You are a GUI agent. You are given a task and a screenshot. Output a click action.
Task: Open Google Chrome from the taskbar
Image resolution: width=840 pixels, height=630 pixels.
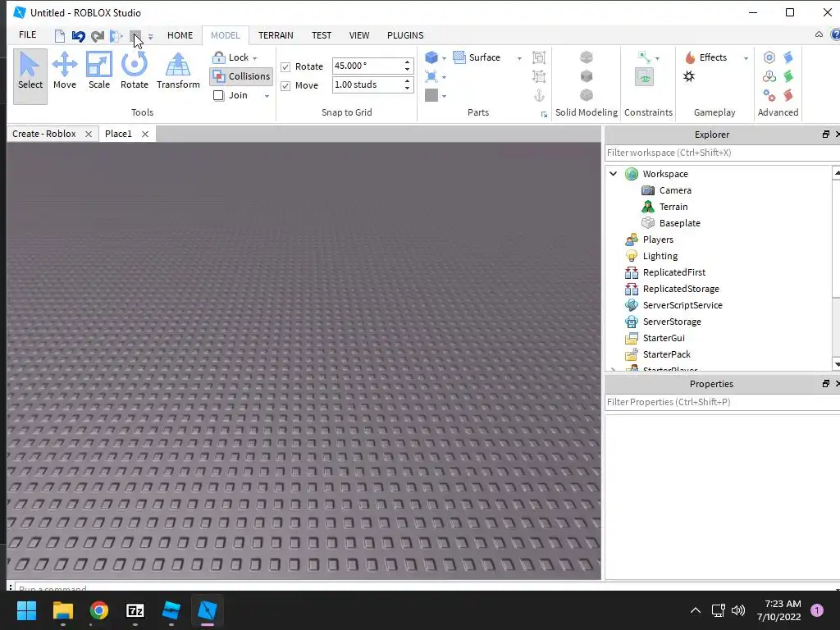(x=99, y=610)
